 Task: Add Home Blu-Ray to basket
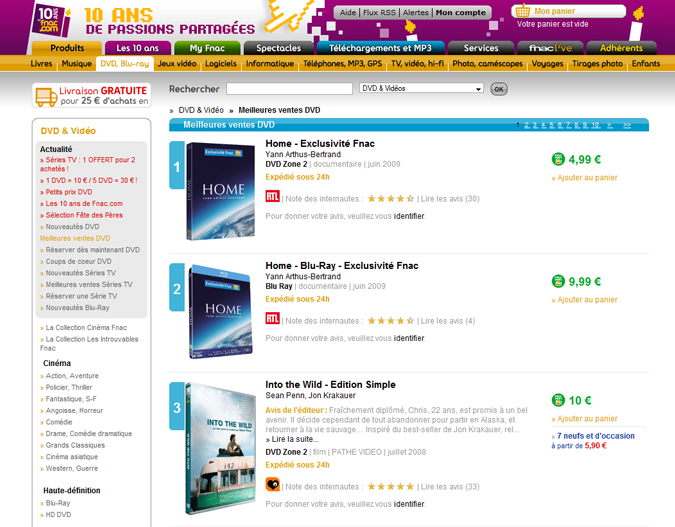585,300
